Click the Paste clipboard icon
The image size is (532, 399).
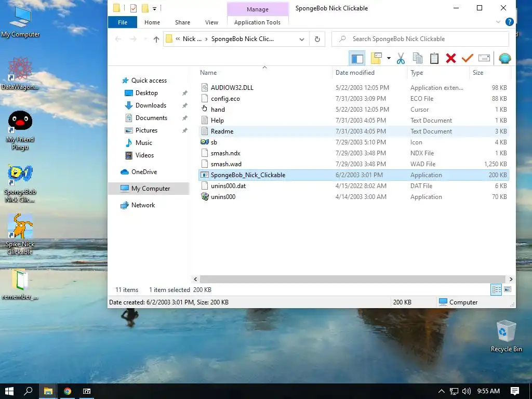434,58
